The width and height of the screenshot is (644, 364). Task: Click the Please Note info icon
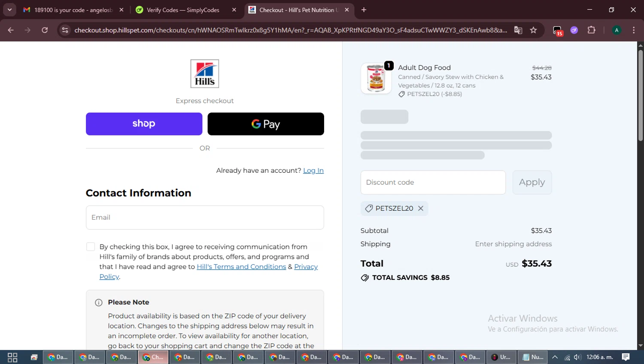[x=99, y=303]
